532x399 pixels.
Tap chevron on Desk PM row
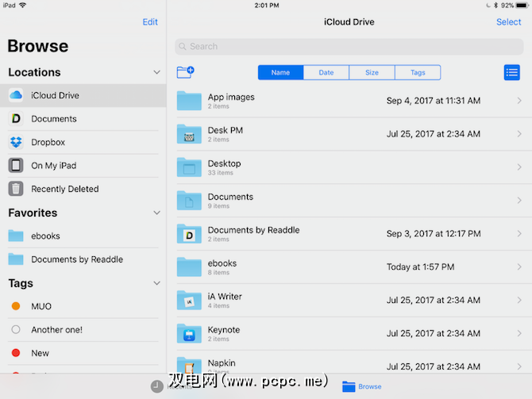[x=519, y=134]
